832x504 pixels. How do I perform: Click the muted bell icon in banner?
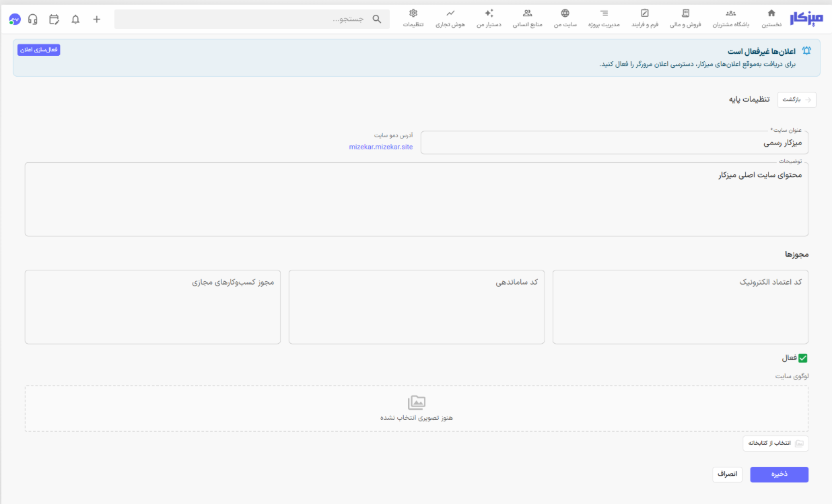tap(806, 51)
